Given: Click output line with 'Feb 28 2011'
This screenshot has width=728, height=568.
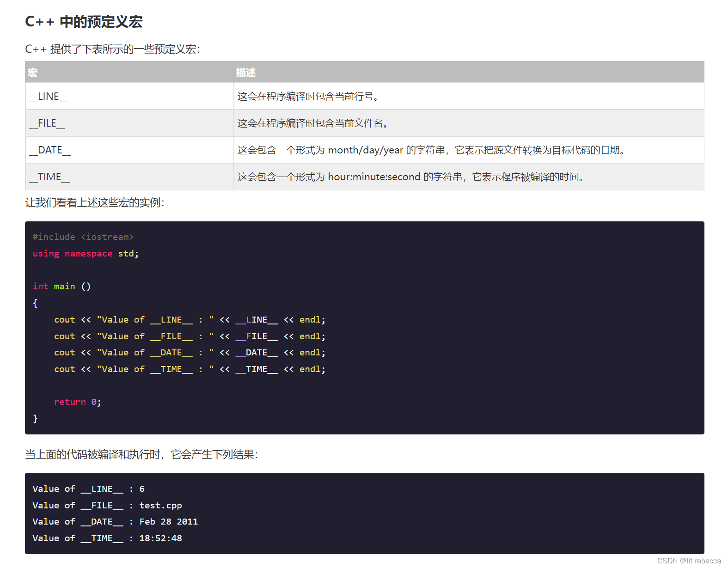Looking at the screenshot, I should pyautogui.click(x=115, y=521).
